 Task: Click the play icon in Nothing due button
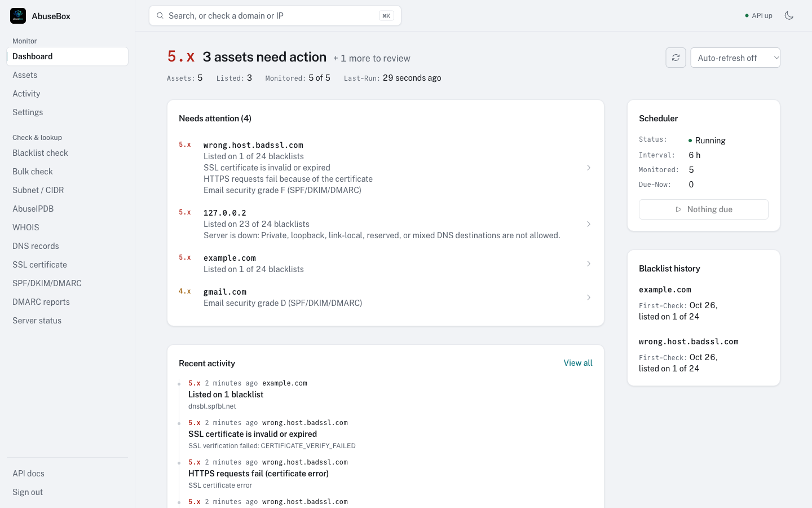(x=678, y=209)
